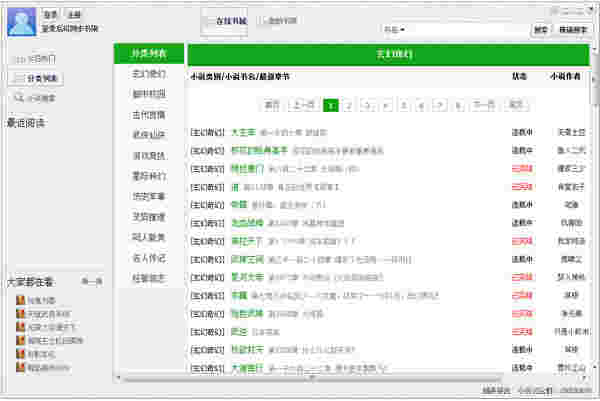Click the 下一页 next-page button
Screen dimensions: 600x401
[484, 105]
